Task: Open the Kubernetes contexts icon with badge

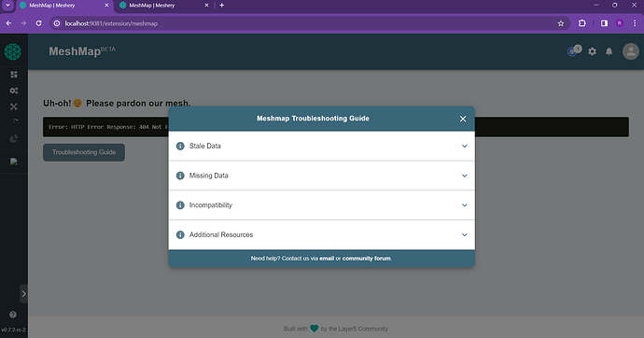Action: pos(574,51)
